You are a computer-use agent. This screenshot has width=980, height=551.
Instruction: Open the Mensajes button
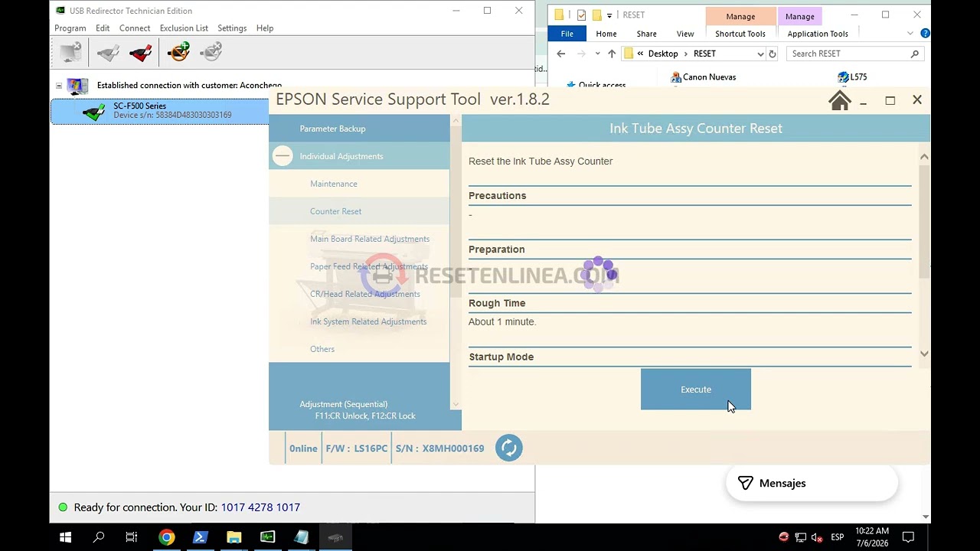click(812, 484)
